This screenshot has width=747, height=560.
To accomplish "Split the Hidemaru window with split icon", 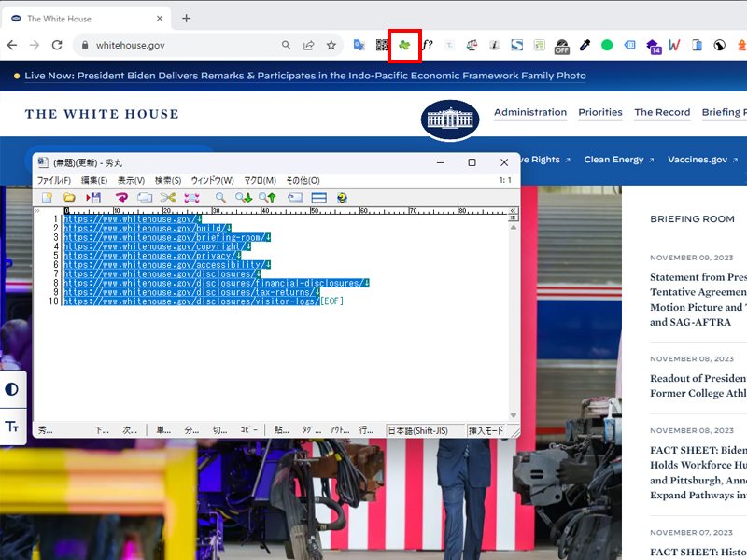I will [318, 198].
